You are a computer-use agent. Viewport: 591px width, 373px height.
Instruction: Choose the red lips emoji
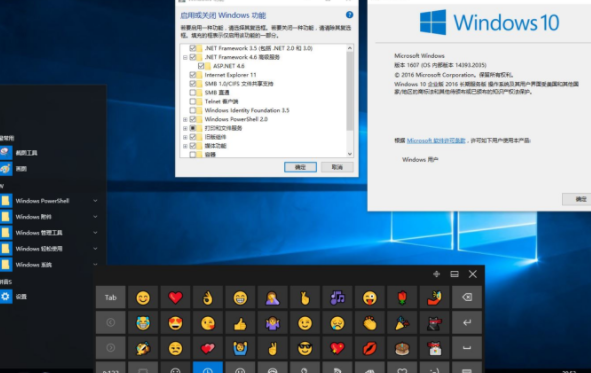click(370, 348)
